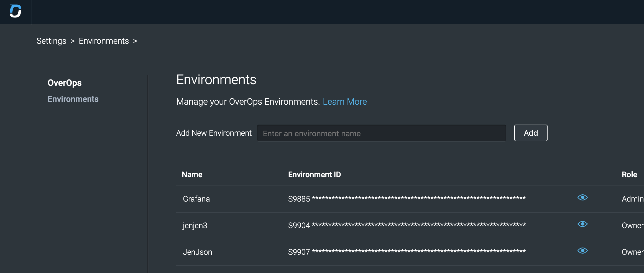The height and width of the screenshot is (273, 644).
Task: Click the OverOps logo icon
Action: coord(16,11)
